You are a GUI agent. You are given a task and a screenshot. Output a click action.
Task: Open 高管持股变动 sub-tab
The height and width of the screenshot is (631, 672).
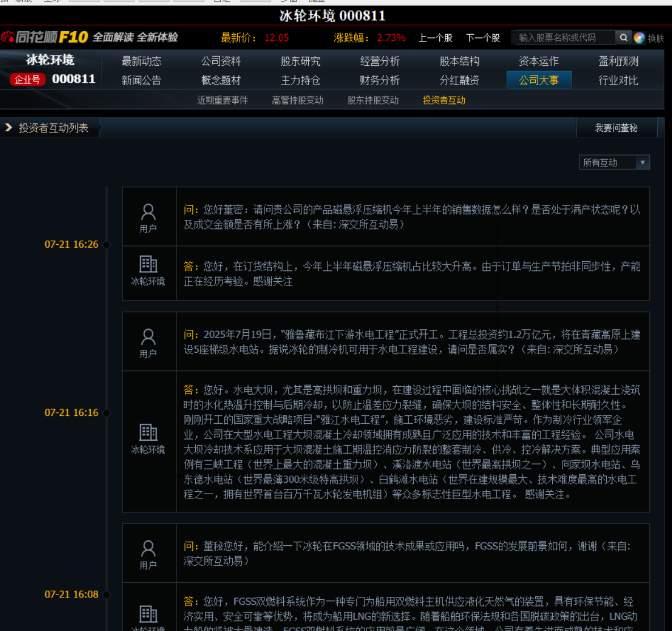tap(297, 101)
